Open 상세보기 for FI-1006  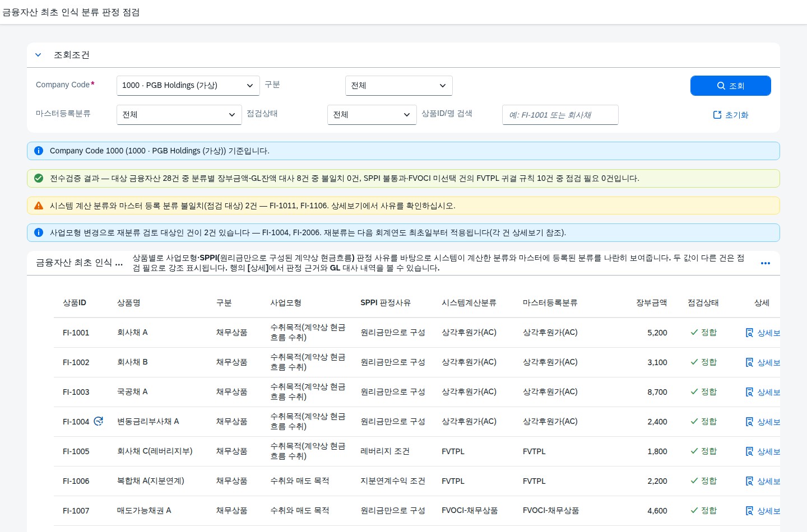[763, 481]
